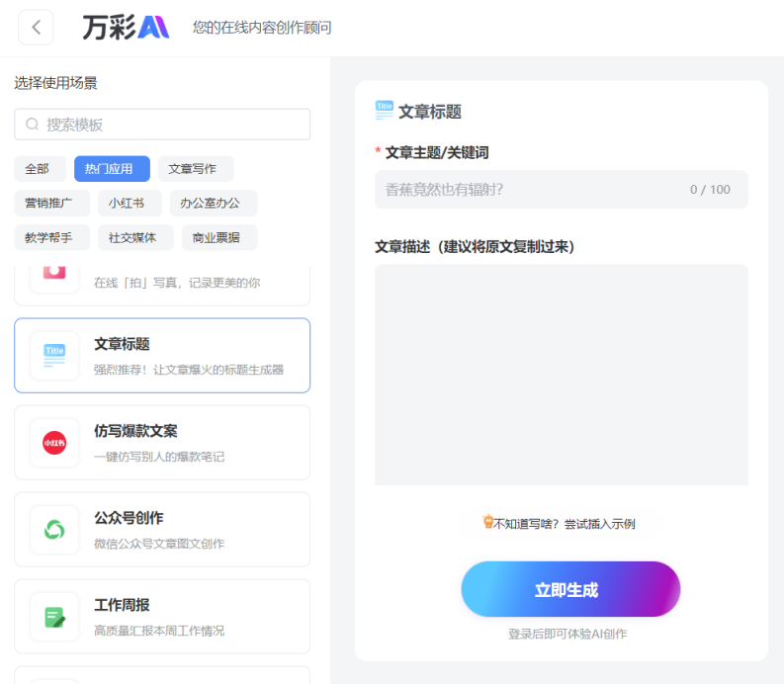Click the 万彩AI logo
Screen dimensions: 784x684
(x=126, y=28)
